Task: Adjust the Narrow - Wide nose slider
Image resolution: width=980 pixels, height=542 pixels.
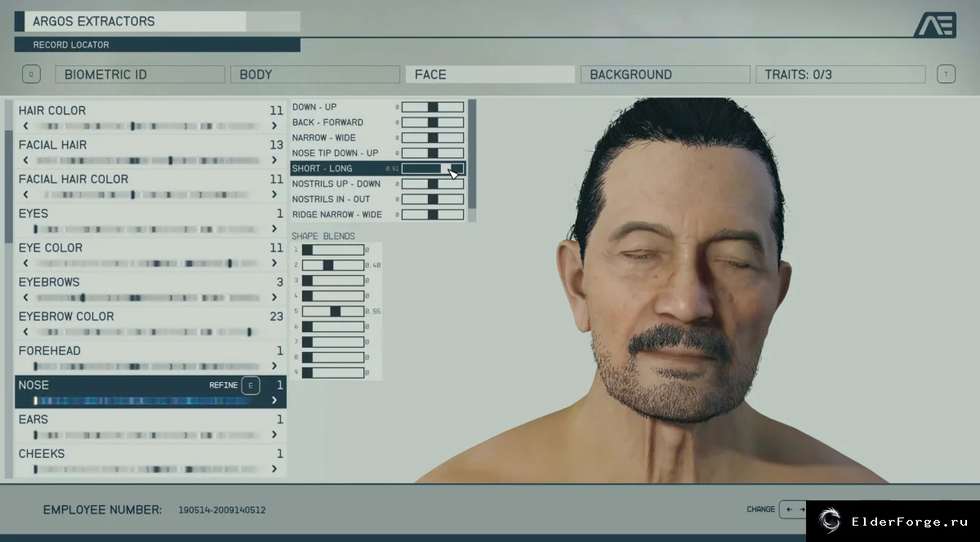Action: (x=433, y=138)
